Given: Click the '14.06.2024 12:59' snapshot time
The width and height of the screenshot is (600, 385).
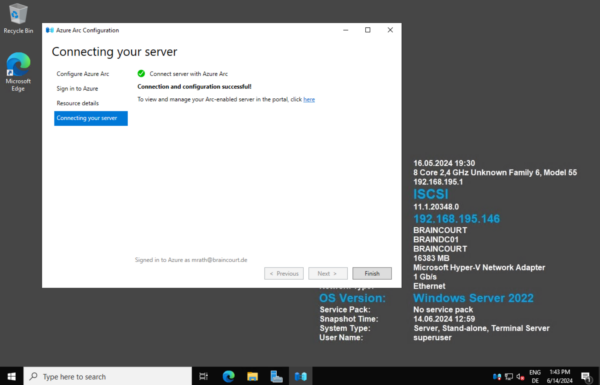Looking at the screenshot, I should click(444, 319).
